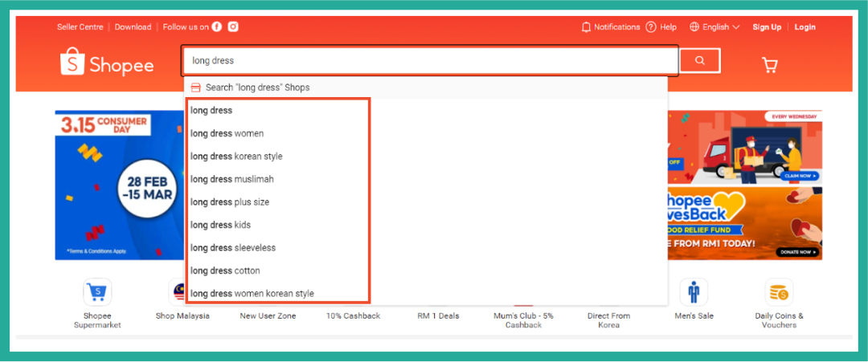Open the 10% Cashback label
The width and height of the screenshot is (868, 362).
pyautogui.click(x=353, y=316)
